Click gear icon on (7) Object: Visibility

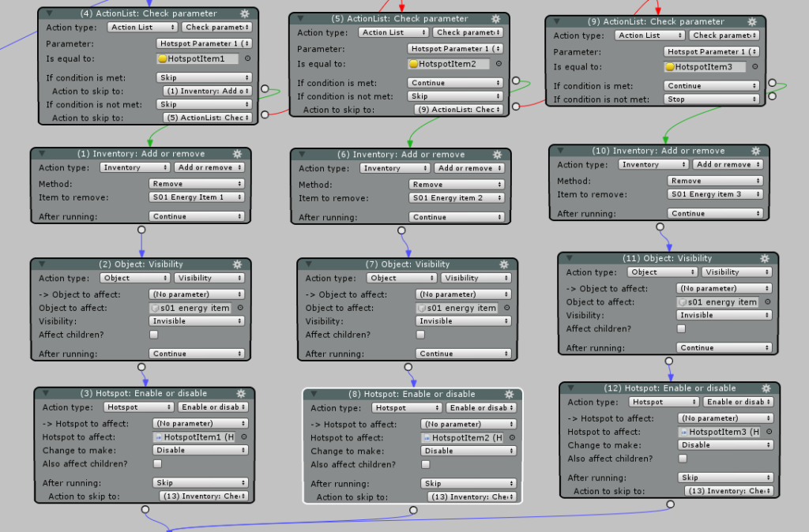(x=504, y=264)
